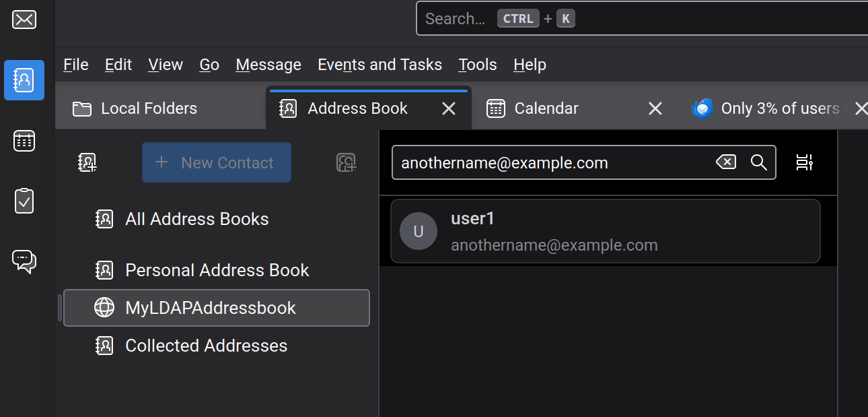Open Events and Tasks menu

(379, 65)
